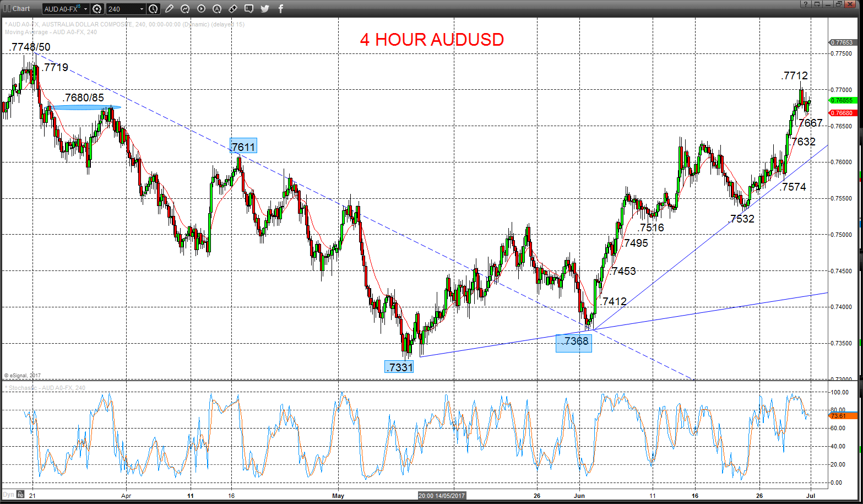Click the .7516 price annotation

tap(651, 228)
